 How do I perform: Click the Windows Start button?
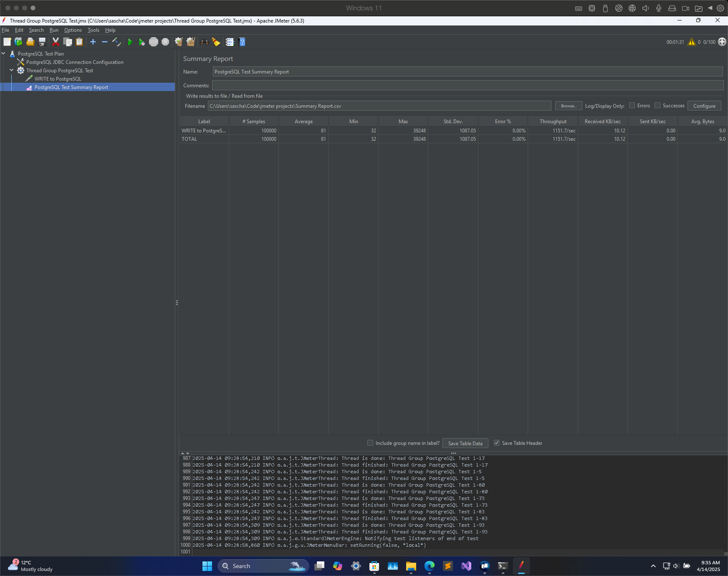pos(207,566)
